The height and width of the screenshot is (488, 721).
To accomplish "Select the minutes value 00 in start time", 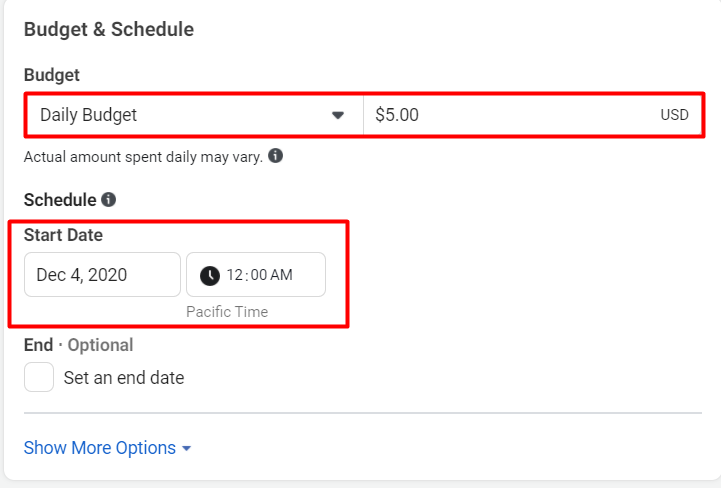I will [x=258, y=275].
